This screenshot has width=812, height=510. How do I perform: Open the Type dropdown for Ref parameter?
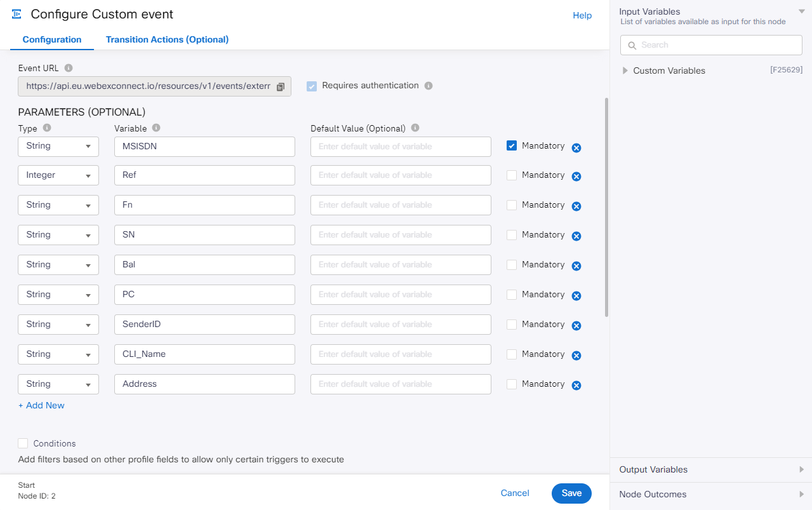tap(58, 175)
